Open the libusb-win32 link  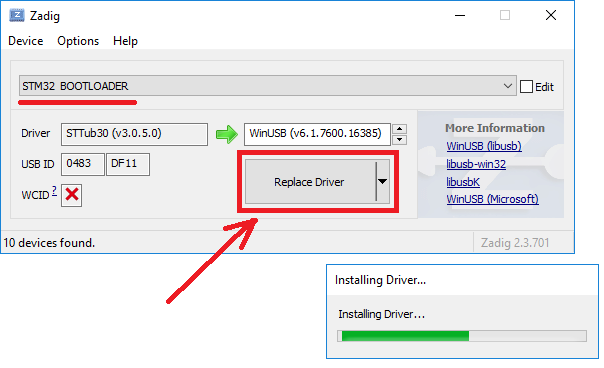tap(476, 164)
